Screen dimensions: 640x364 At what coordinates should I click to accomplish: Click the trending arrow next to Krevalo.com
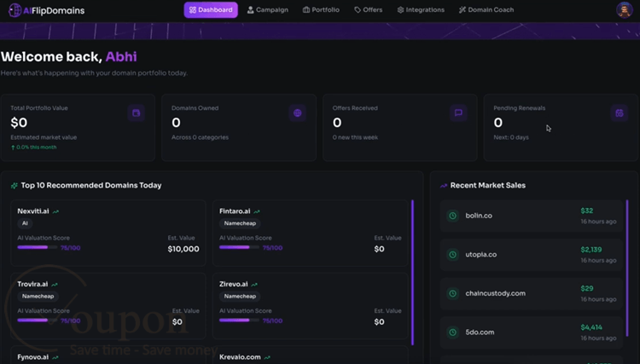pos(267,357)
